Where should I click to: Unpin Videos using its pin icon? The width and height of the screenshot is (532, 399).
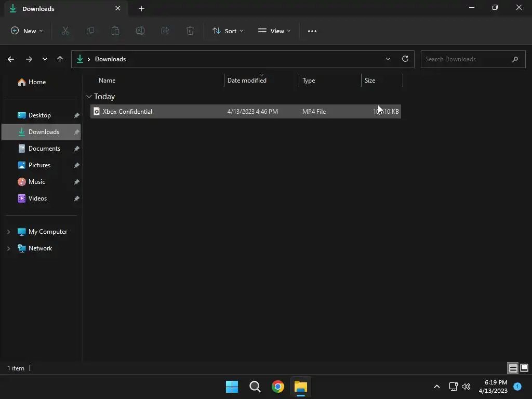click(77, 198)
